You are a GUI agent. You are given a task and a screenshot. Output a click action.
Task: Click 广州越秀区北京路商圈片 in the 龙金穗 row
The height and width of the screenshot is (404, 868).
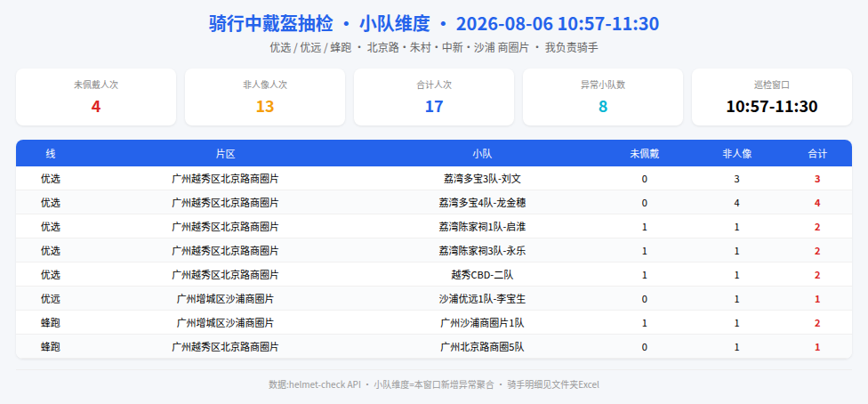(x=225, y=203)
